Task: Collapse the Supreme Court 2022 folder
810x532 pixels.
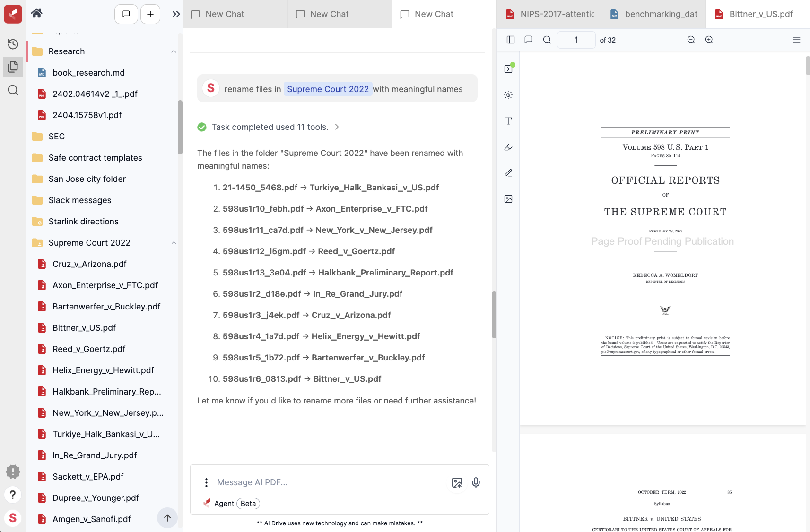Action: pyautogui.click(x=174, y=243)
